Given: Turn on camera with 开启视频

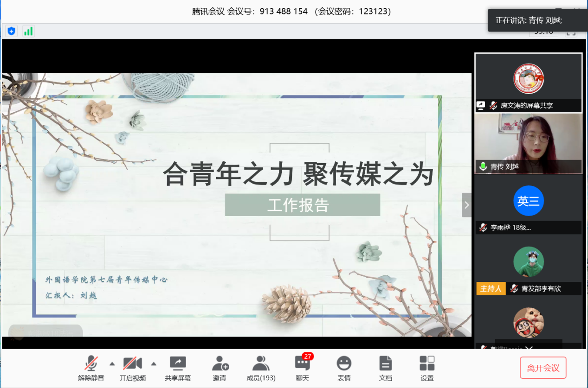Looking at the screenshot, I should click(132, 369).
